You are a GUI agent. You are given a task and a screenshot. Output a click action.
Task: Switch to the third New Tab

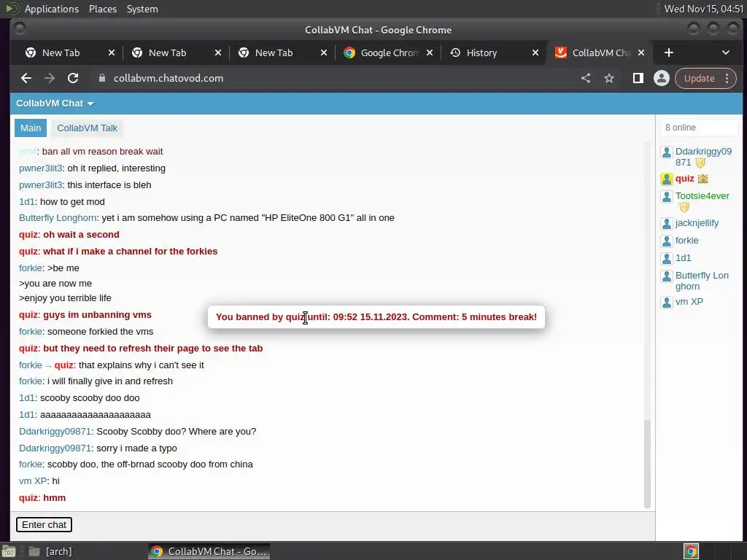click(274, 52)
